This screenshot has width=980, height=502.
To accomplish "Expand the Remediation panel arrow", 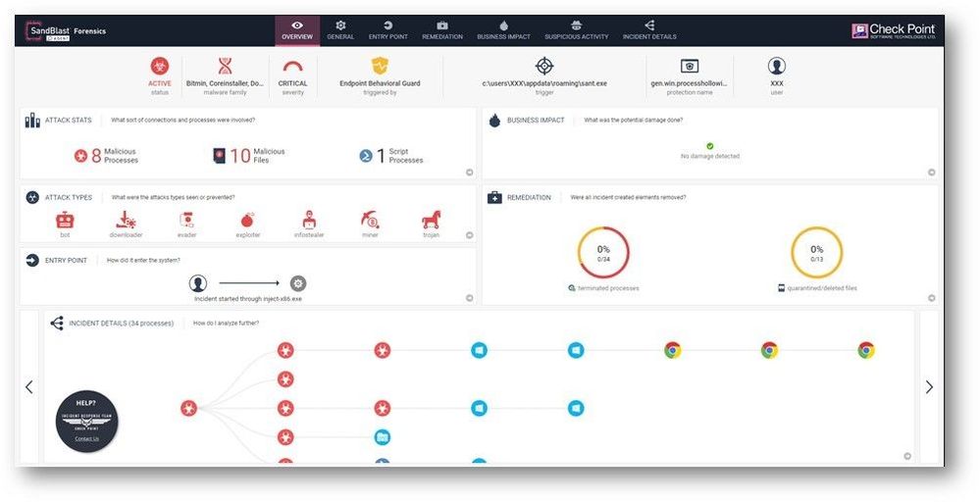I will click(x=931, y=298).
